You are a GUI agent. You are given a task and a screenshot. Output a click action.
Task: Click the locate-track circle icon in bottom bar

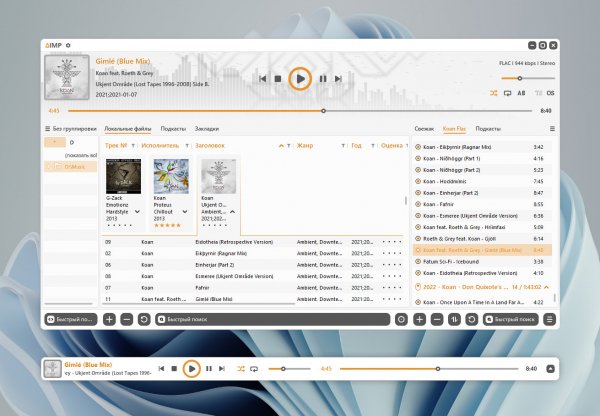(401, 319)
